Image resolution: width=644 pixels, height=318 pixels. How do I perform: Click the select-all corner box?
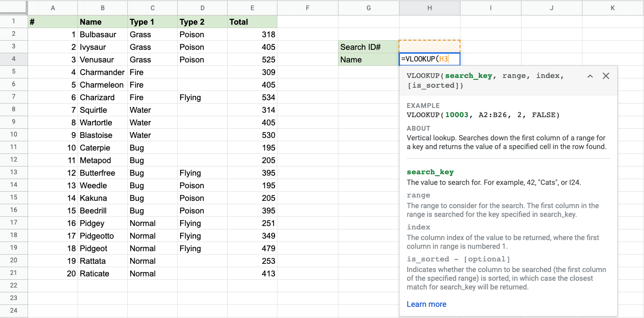coord(14,8)
